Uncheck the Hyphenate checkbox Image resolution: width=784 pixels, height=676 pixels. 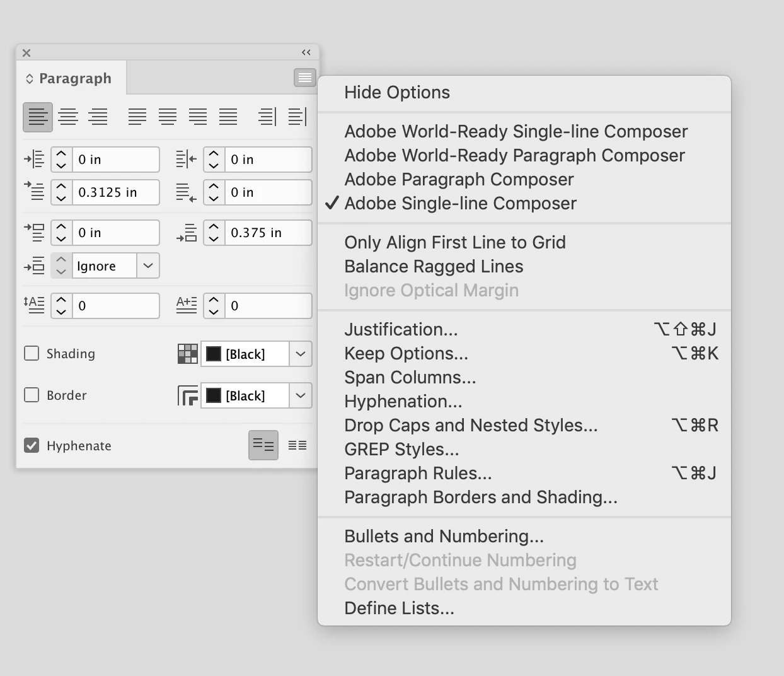click(x=32, y=445)
